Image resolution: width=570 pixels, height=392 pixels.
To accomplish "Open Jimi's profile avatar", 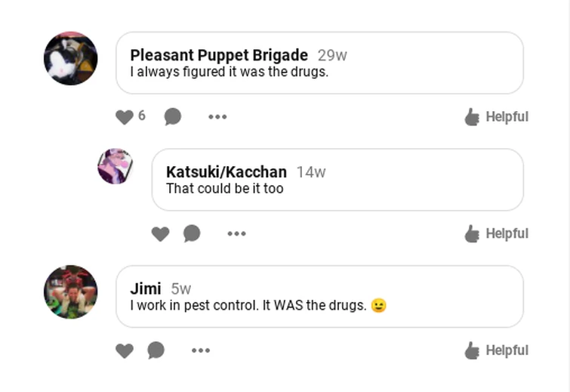I will point(70,292).
